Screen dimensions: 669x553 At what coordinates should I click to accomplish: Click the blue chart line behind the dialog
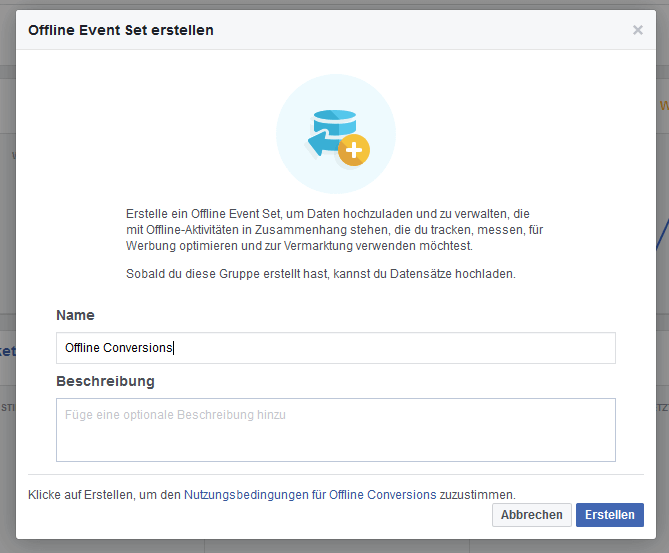point(662,235)
